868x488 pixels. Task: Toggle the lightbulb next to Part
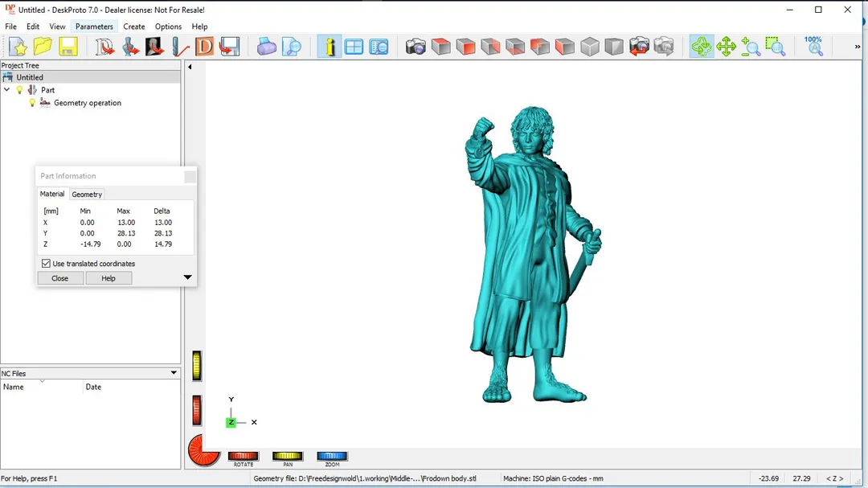coord(20,90)
